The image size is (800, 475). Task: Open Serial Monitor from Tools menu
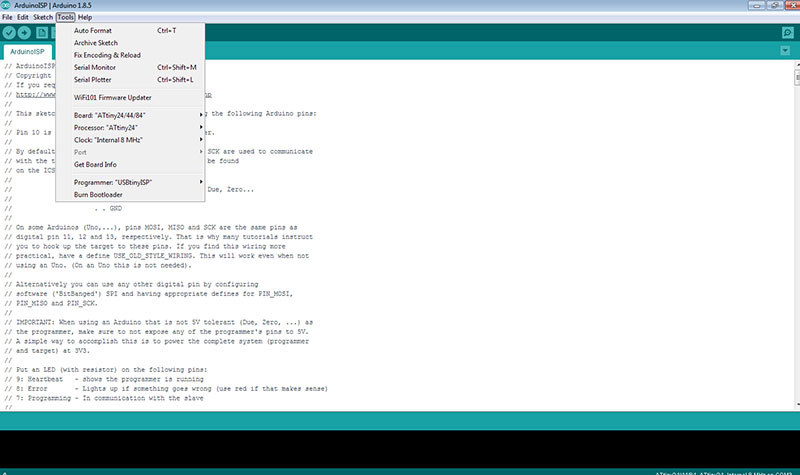point(130,67)
